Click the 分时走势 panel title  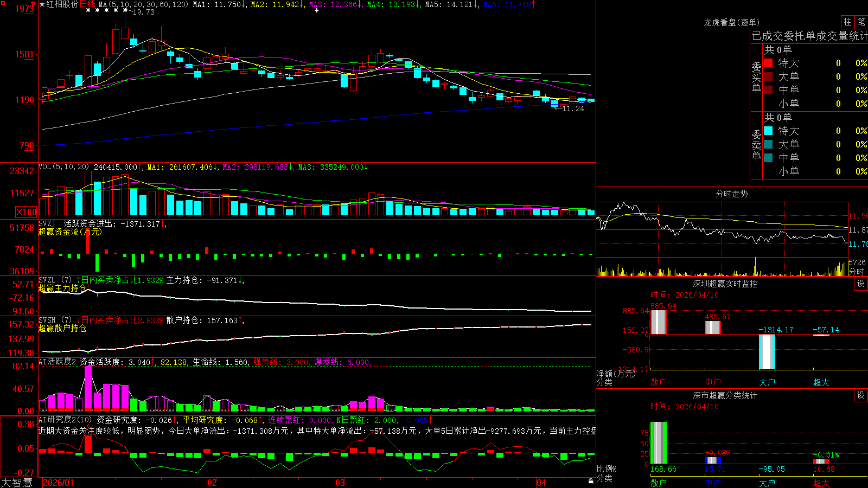[731, 194]
